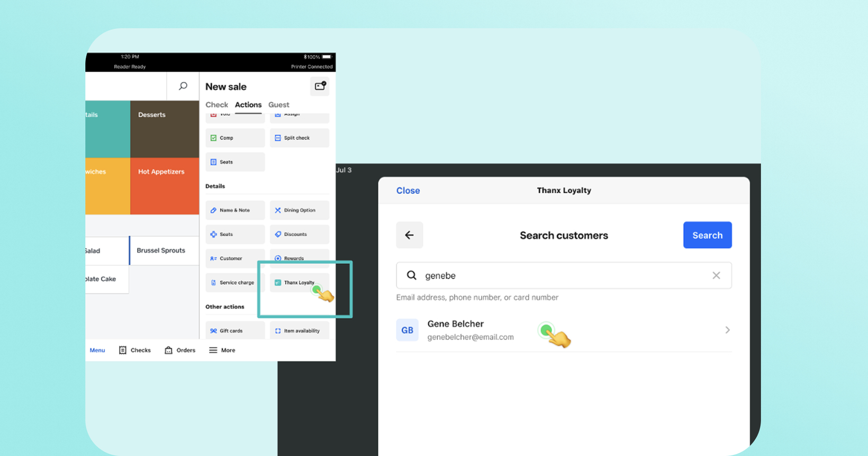Open the Rewards action
868x456 pixels.
coord(300,258)
